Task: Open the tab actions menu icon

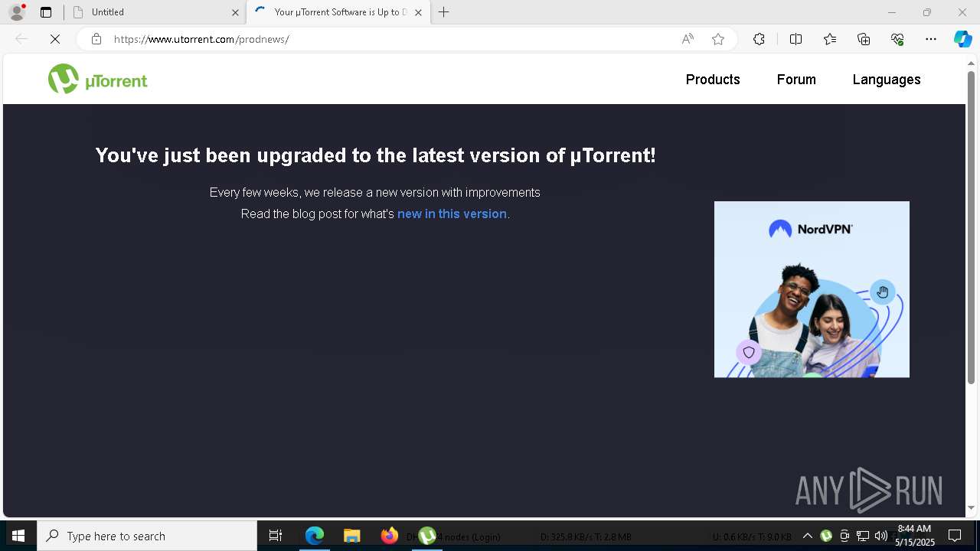Action: [x=46, y=12]
